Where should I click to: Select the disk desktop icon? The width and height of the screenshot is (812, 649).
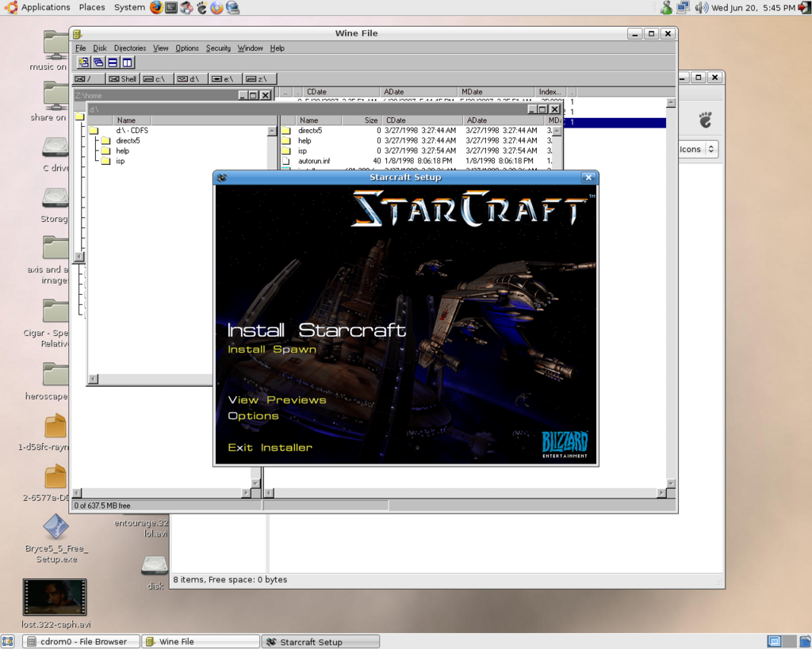click(155, 565)
